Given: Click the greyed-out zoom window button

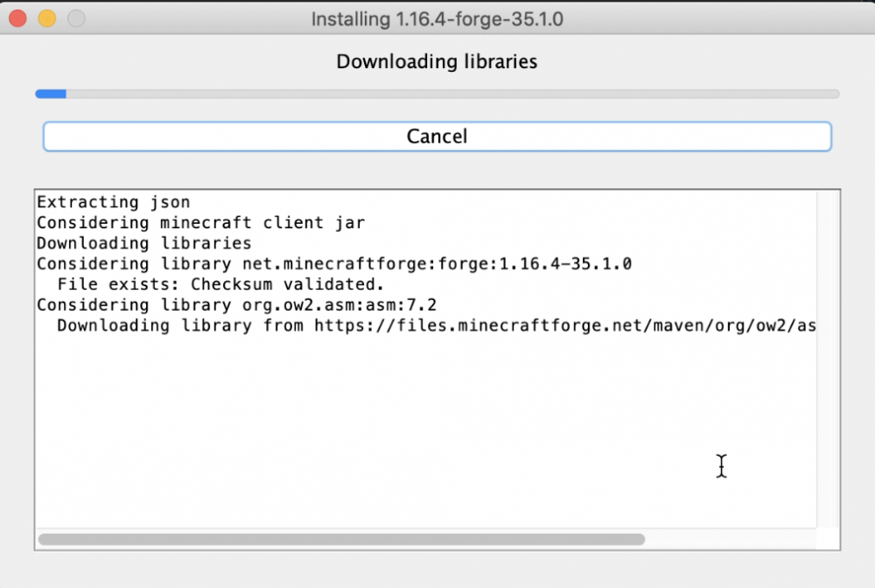Looking at the screenshot, I should [x=76, y=18].
